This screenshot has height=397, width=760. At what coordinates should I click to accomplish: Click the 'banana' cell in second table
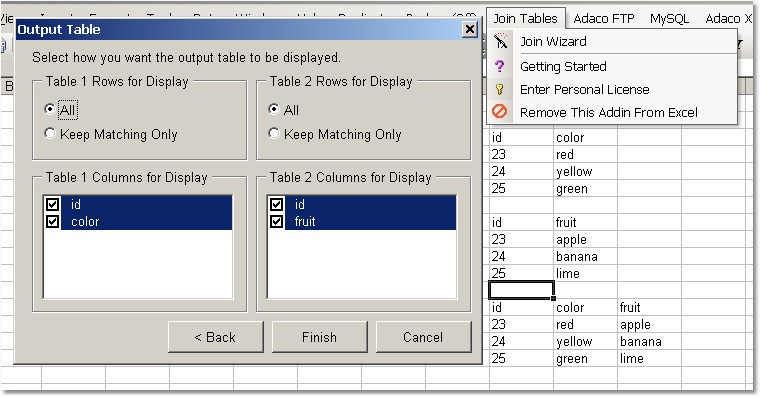click(586, 256)
